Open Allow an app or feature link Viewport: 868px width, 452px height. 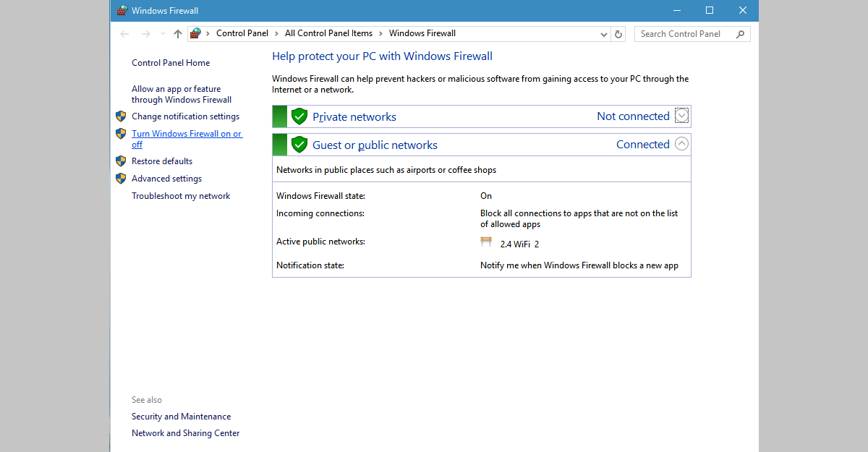click(x=182, y=95)
